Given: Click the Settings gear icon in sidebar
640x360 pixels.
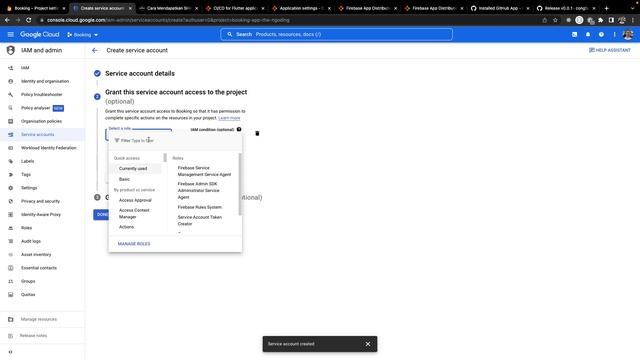Looking at the screenshot, I should coord(11,188).
